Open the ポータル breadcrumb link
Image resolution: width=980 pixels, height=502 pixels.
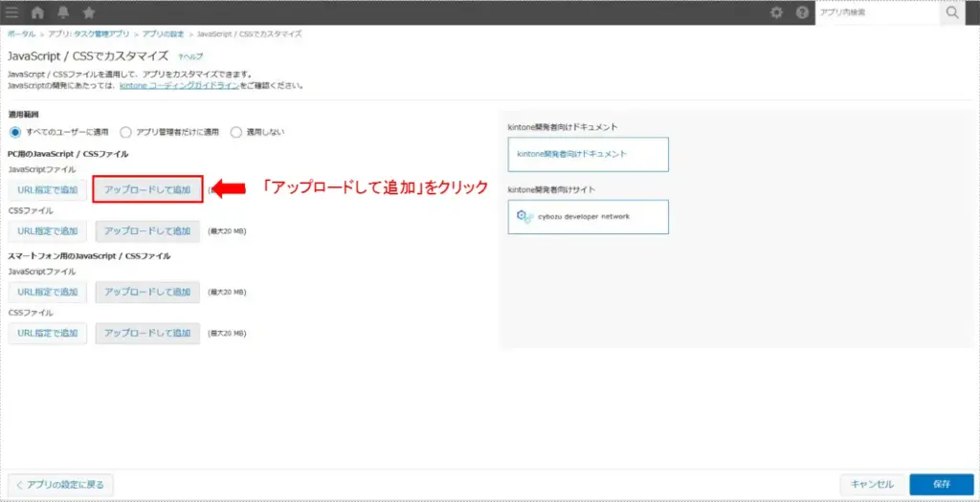[x=21, y=33]
